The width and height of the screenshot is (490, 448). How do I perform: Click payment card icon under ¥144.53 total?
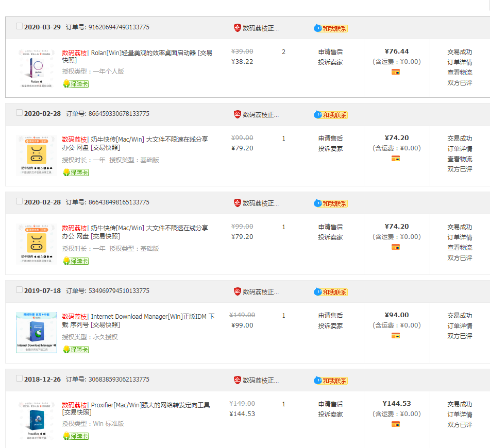[396, 424]
